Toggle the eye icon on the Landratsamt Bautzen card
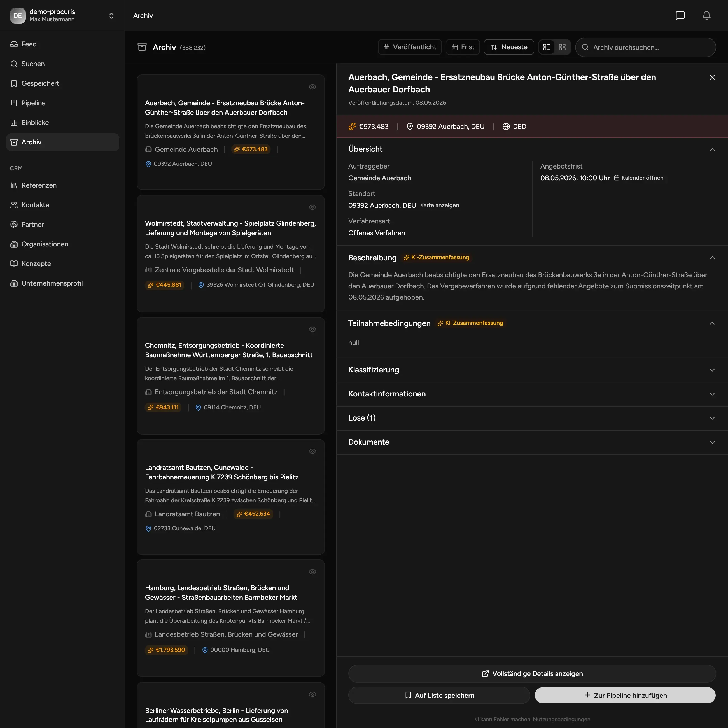The image size is (728, 728). point(312,451)
